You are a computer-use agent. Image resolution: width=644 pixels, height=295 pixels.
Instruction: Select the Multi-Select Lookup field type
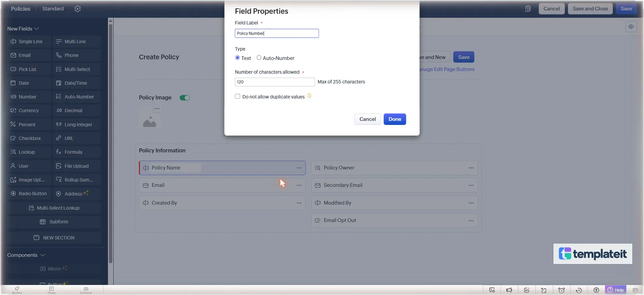point(54,208)
